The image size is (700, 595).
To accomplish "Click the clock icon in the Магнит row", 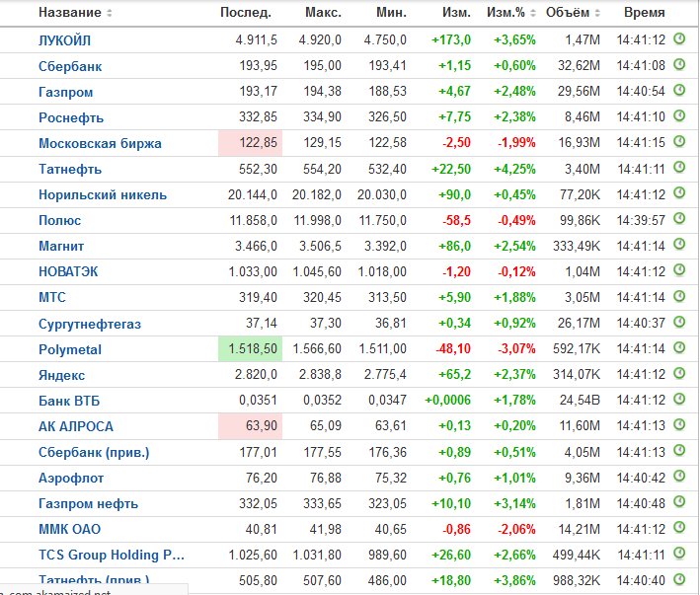I will (x=679, y=245).
